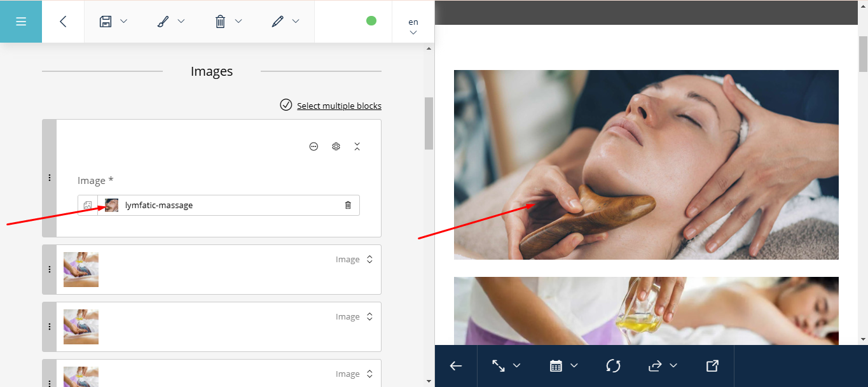Viewport: 868px width, 387px height.
Task: Collapse the expanded image block
Action: pyautogui.click(x=357, y=146)
